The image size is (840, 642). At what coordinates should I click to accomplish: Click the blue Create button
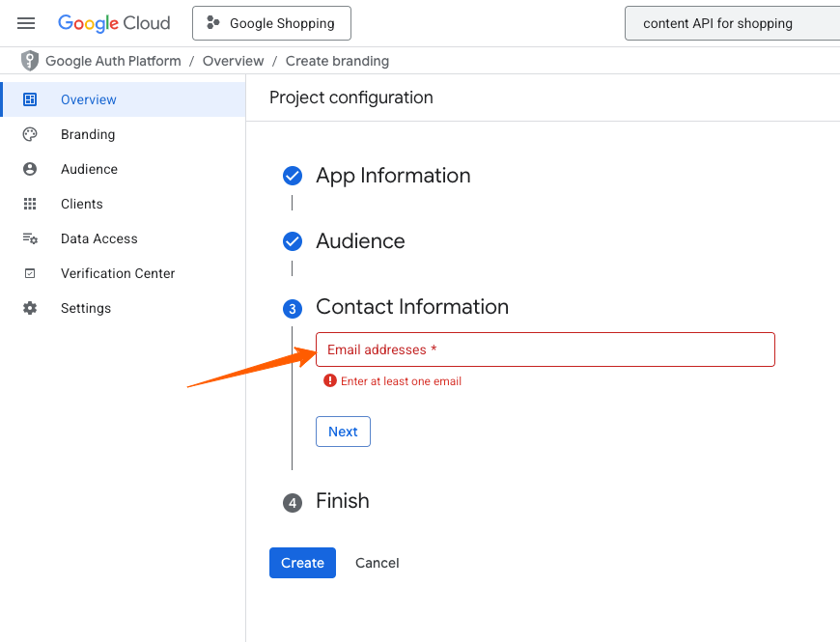click(302, 563)
